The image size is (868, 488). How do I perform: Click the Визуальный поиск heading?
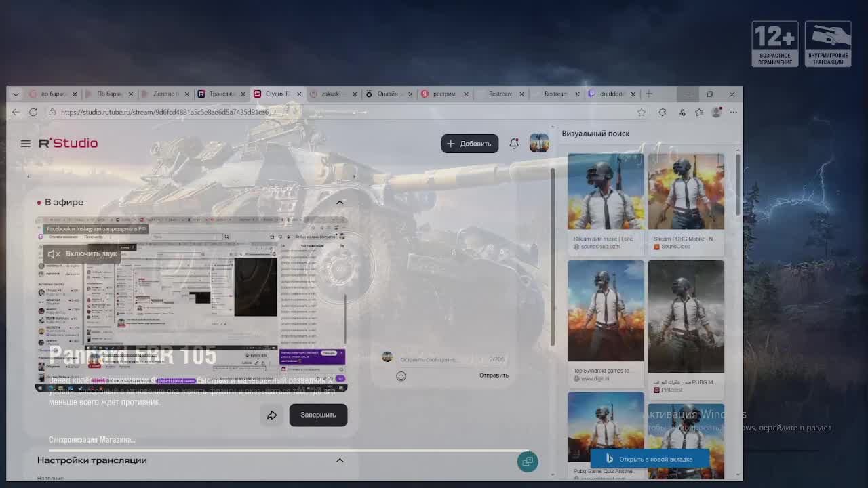tap(595, 134)
